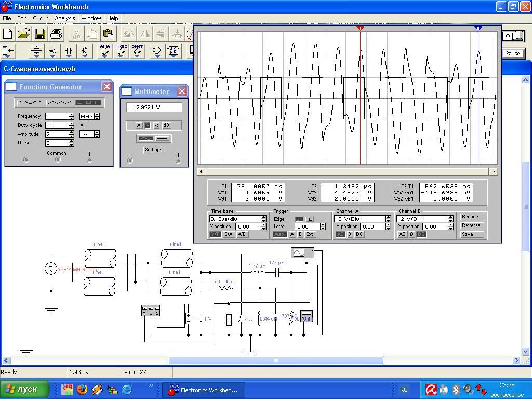Open the flip-flop Digital parts bin
Screen dimensions: 532x399
174,51
